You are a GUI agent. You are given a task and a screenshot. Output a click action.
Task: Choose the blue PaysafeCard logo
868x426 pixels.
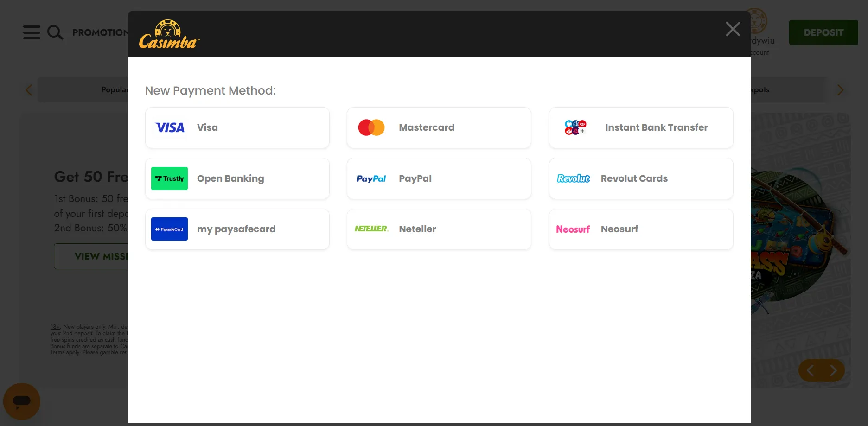click(x=169, y=229)
